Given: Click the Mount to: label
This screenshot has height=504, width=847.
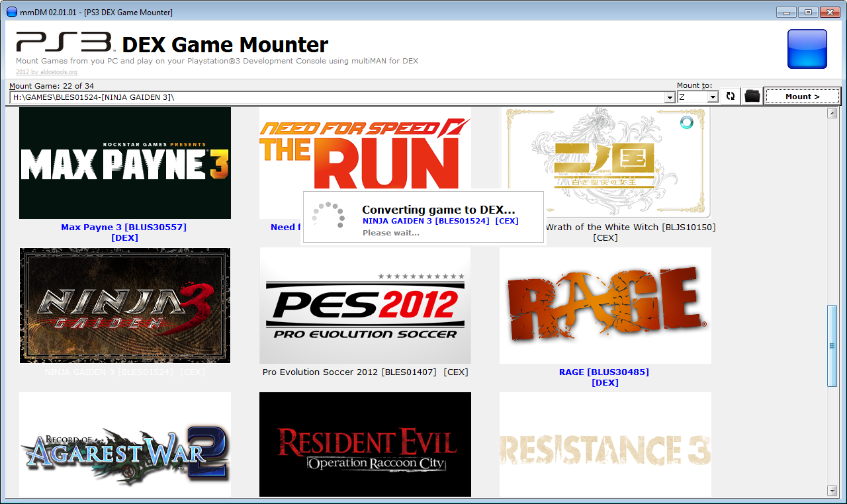Looking at the screenshot, I should click(x=695, y=85).
